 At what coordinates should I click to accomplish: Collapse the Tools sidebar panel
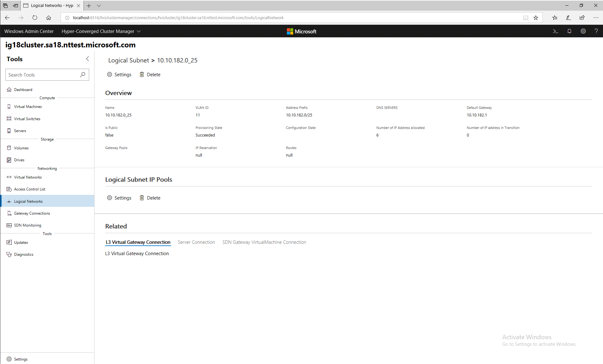[x=88, y=59]
